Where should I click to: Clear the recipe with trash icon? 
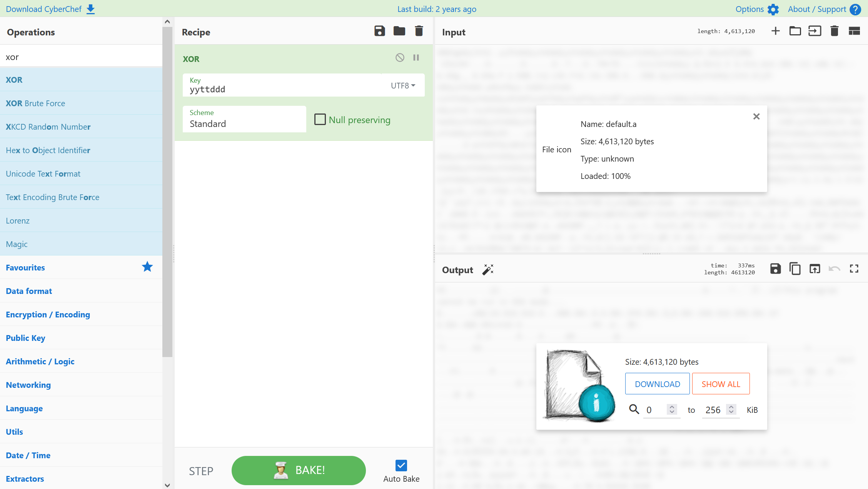click(x=419, y=31)
